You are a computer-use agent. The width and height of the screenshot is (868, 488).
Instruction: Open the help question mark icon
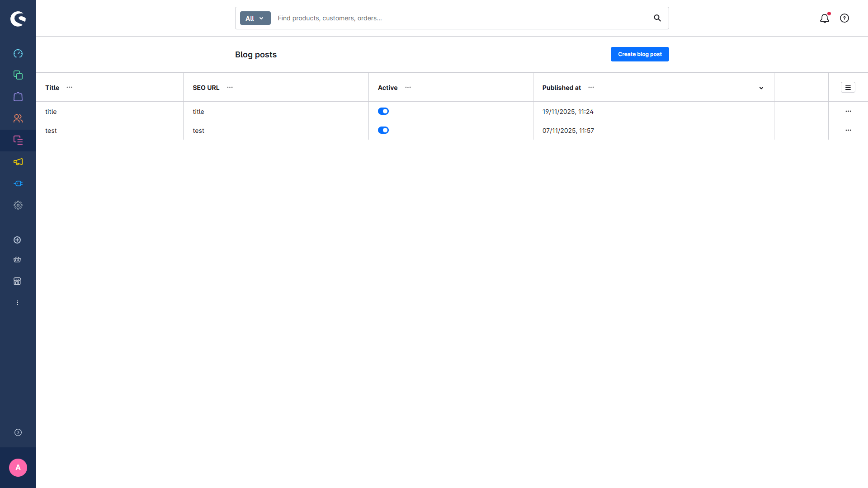tap(844, 18)
